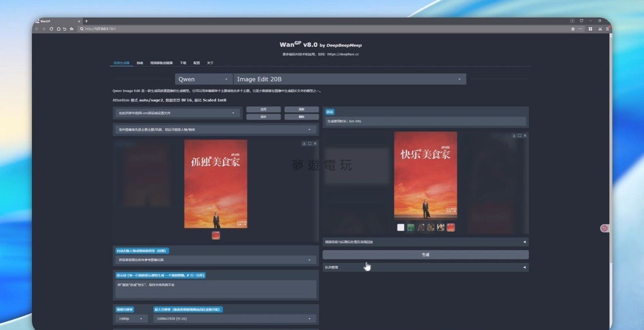Remove the input reference image with the X icon
Image resolution: width=644 pixels, height=330 pixels.
pyautogui.click(x=315, y=144)
